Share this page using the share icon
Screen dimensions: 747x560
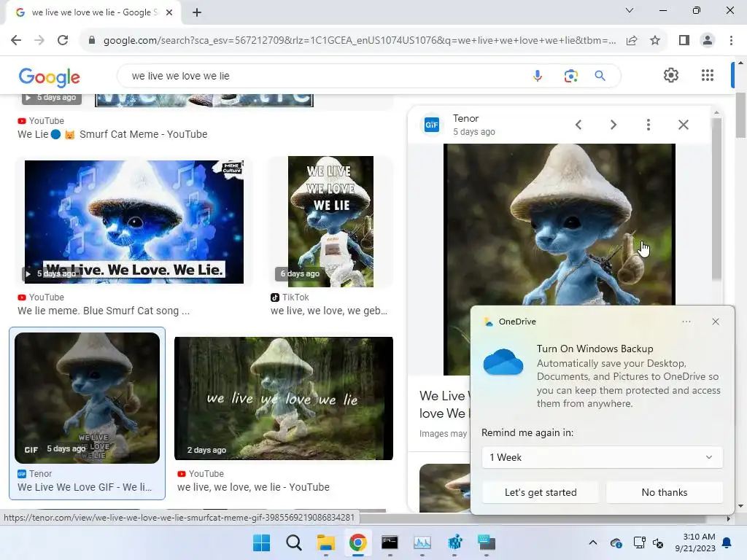[632, 41]
